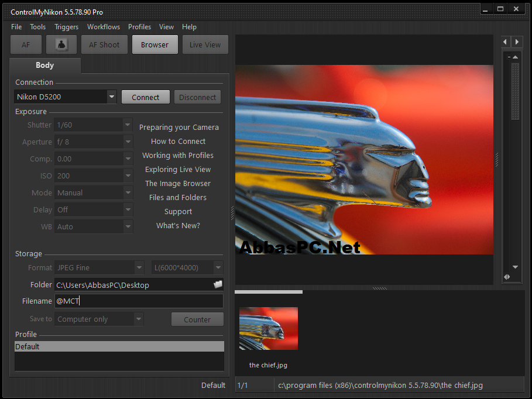Viewport: 532px width, 399px height.
Task: Click the portrait silhouette toolbar button
Action: click(61, 44)
